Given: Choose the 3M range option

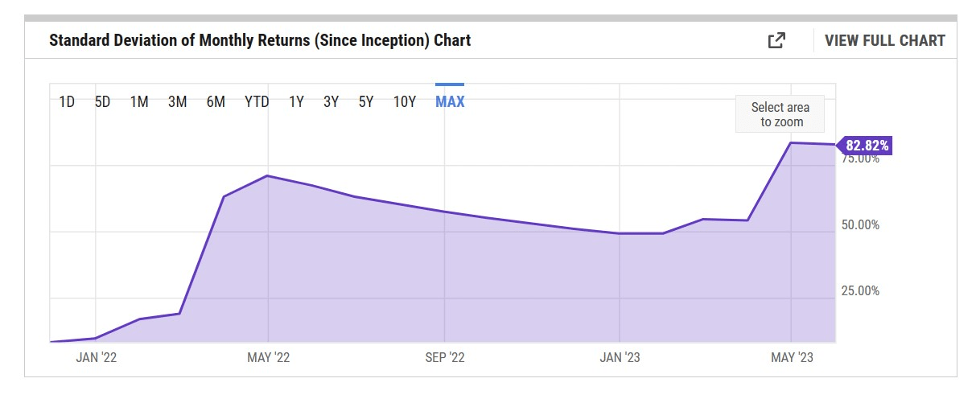Looking at the screenshot, I should pos(177,102).
